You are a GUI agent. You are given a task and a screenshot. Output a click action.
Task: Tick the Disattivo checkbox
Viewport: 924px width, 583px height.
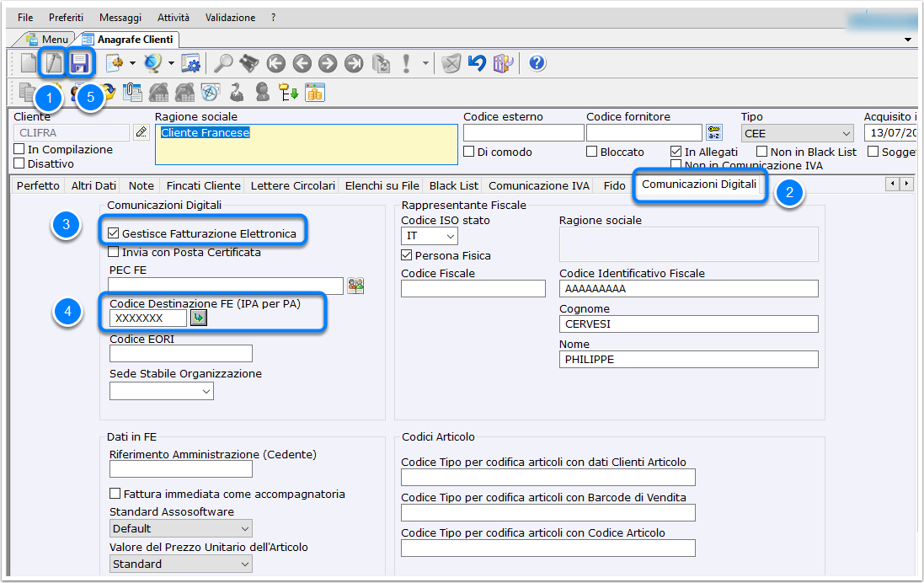click(x=19, y=163)
